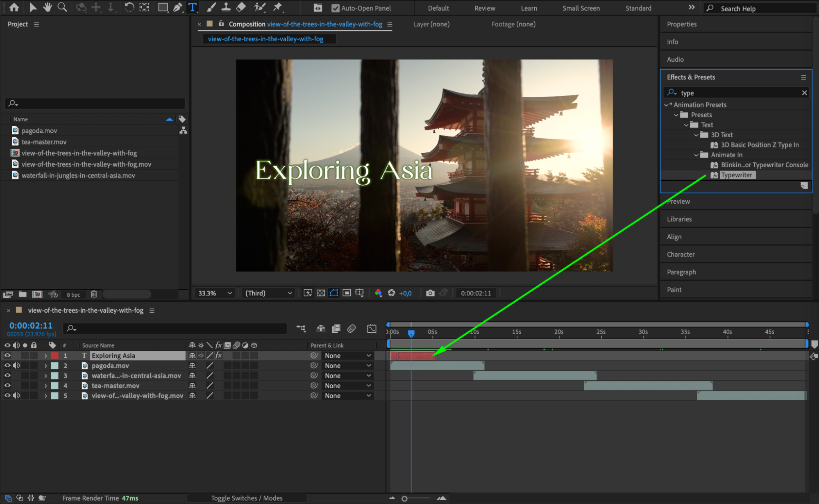Switch to the Review workspace
This screenshot has width=819, height=504.
484,8
